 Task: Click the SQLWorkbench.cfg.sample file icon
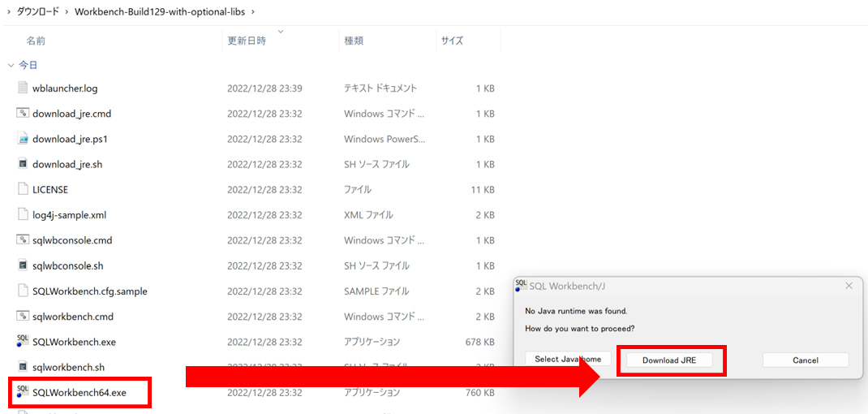coord(23,291)
